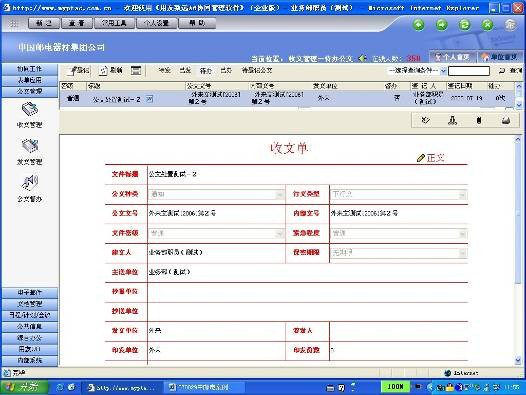Click the form scrollbar up arrow
Image resolution: width=526 pixels, height=395 pixels.
518,139
